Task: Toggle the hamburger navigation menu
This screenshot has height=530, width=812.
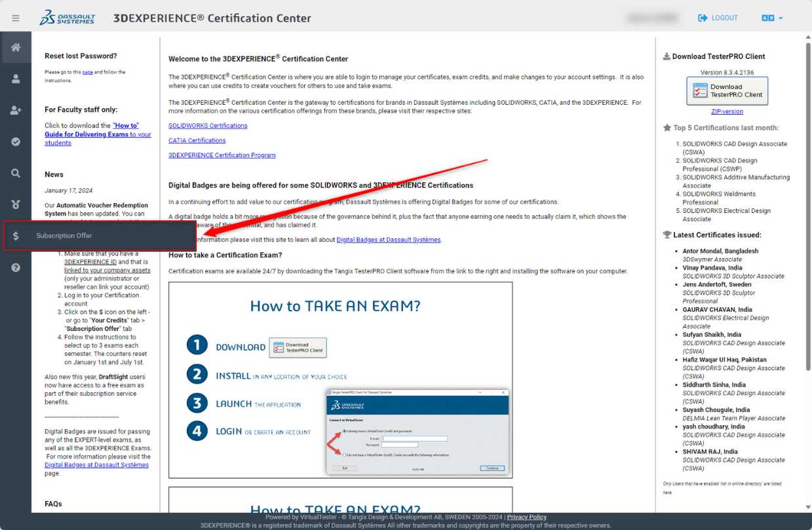Action: coord(16,18)
